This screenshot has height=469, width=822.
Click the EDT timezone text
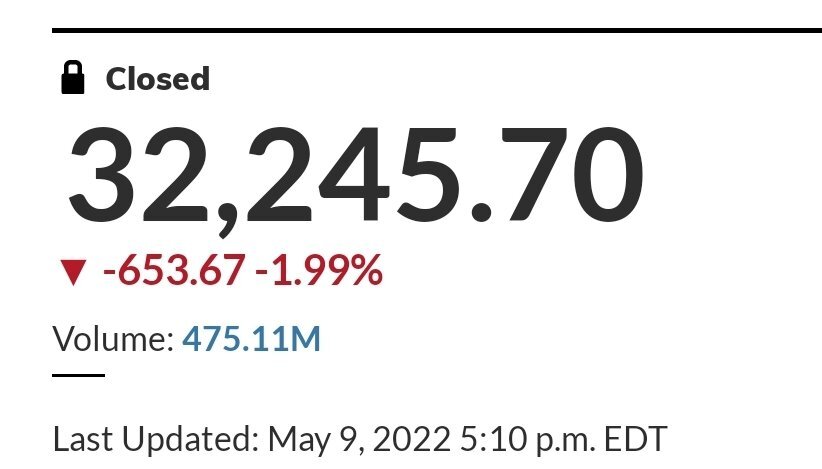(x=635, y=439)
